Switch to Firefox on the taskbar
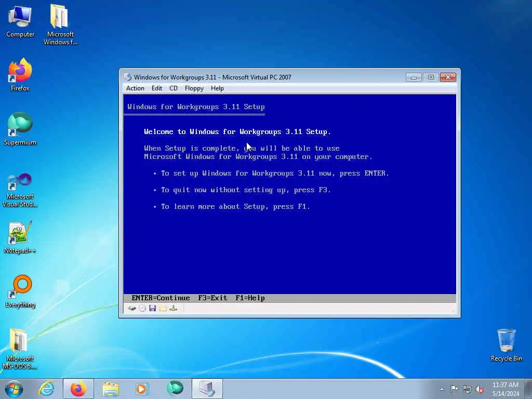The height and width of the screenshot is (399, 532). tap(78, 389)
